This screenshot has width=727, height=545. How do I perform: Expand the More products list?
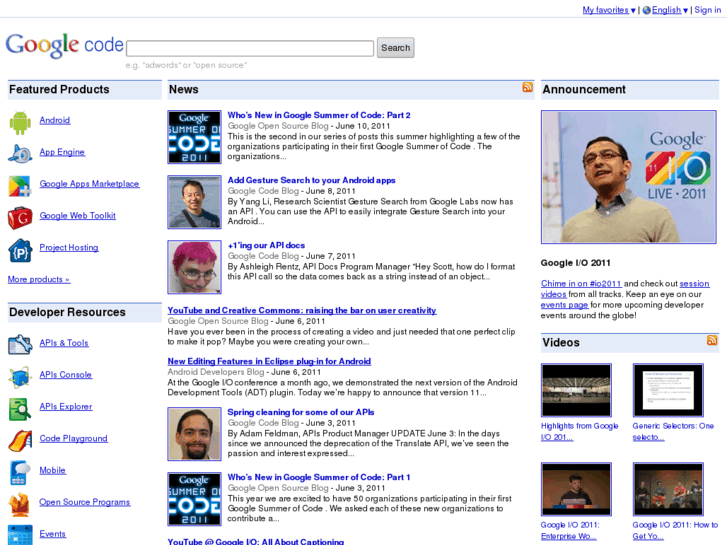pos(39,280)
